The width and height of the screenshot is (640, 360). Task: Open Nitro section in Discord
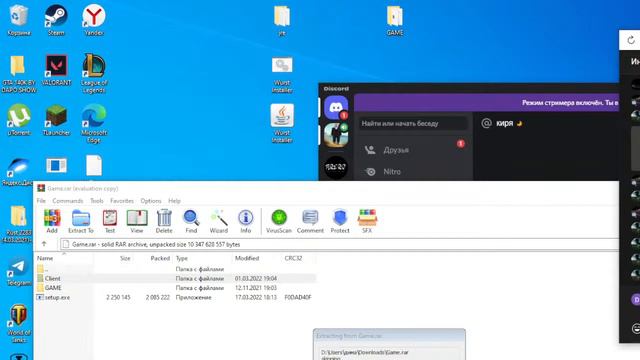[413, 172]
